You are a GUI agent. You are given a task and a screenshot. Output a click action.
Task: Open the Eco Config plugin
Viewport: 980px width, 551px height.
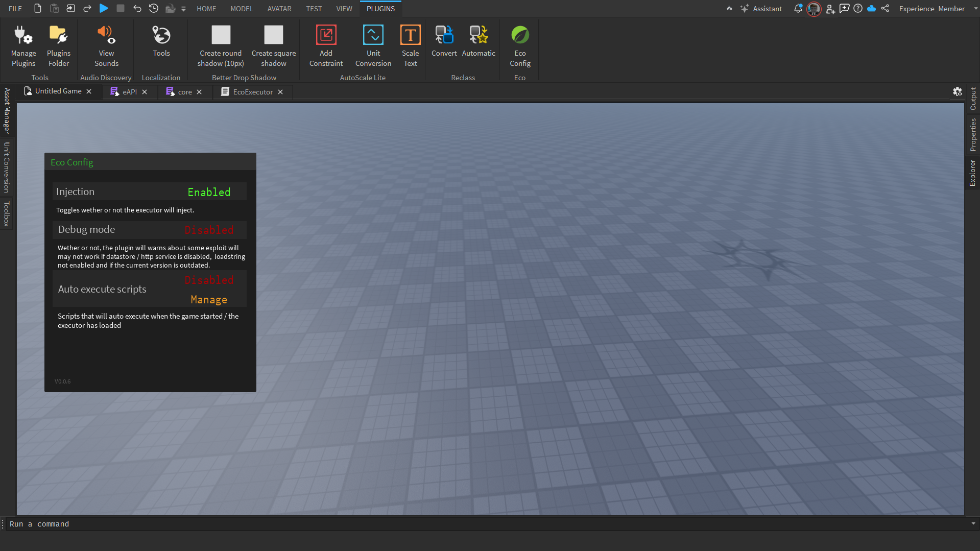[x=520, y=46]
